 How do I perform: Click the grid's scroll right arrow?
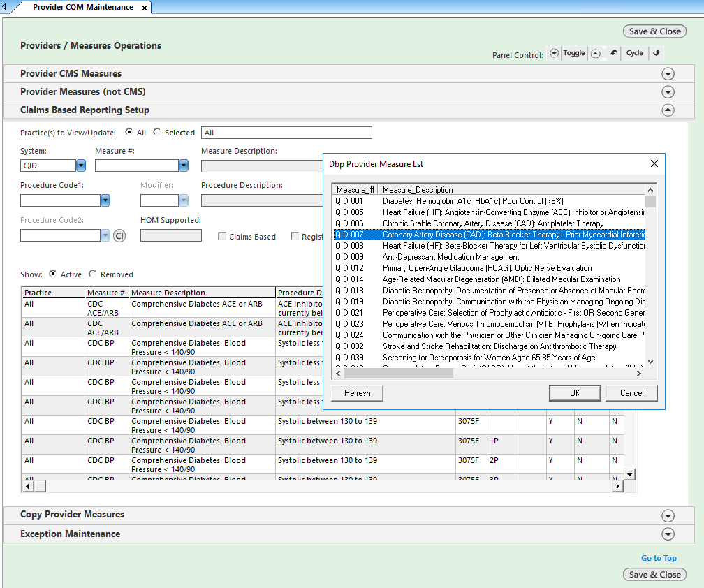click(618, 486)
